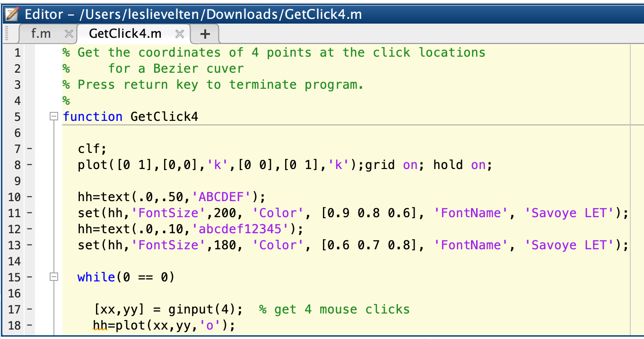Screen dimensions: 644x339
Task: Select the function keyword on line 5
Action: tap(93, 117)
